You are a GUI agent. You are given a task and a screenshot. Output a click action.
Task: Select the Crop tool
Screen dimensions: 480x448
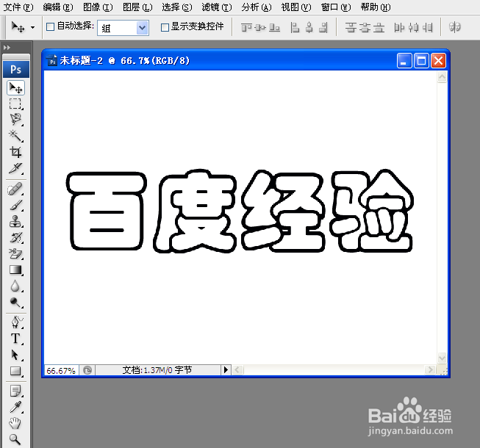pyautogui.click(x=15, y=152)
